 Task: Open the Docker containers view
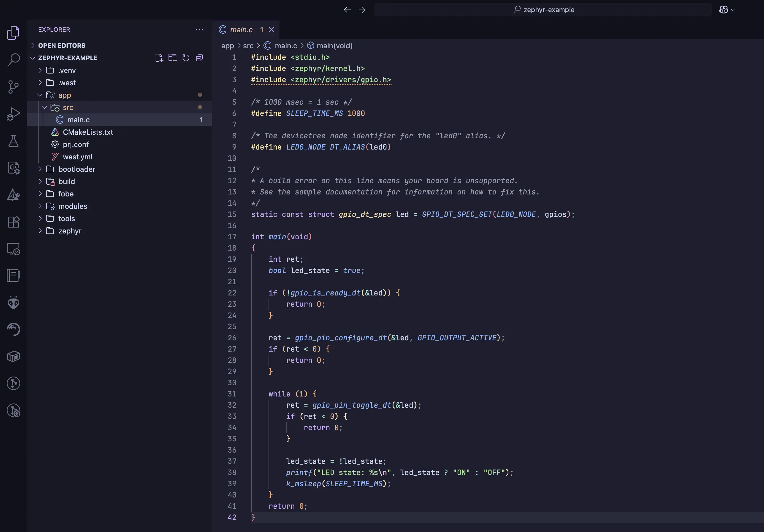13,356
